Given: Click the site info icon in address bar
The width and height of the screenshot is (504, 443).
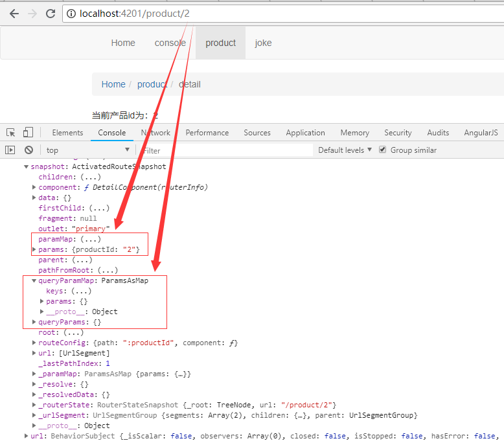Looking at the screenshot, I should (71, 14).
